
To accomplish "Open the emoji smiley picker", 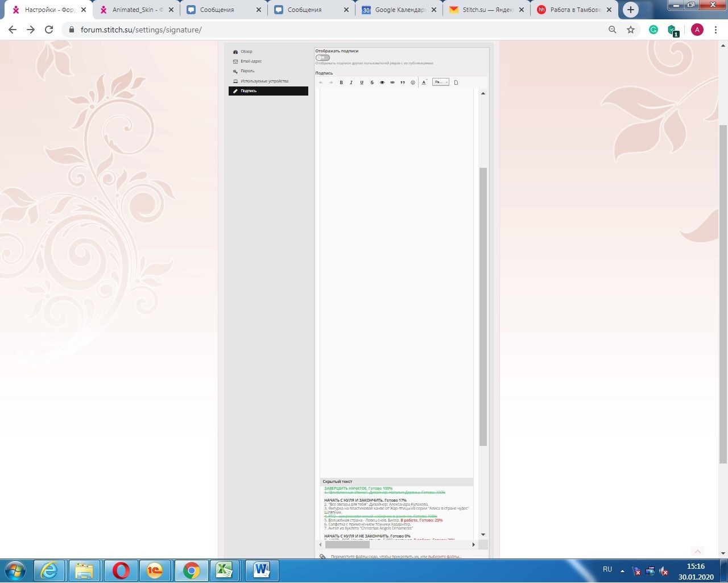I will point(413,82).
